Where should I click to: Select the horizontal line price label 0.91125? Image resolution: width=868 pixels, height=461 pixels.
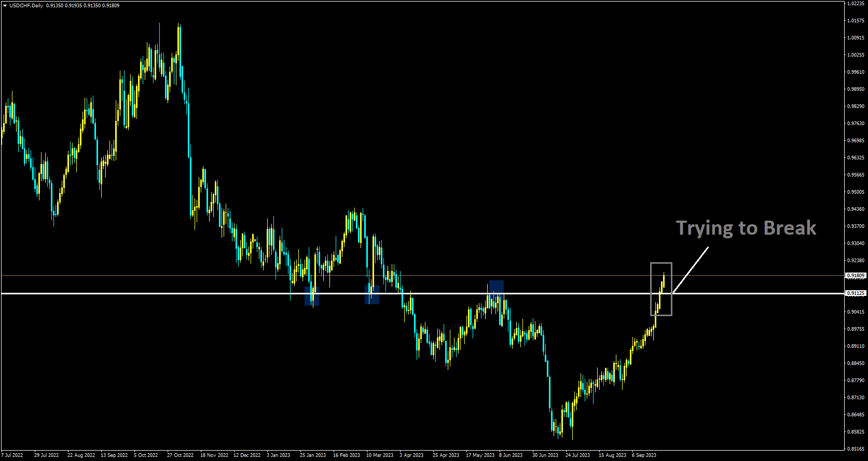pos(856,293)
